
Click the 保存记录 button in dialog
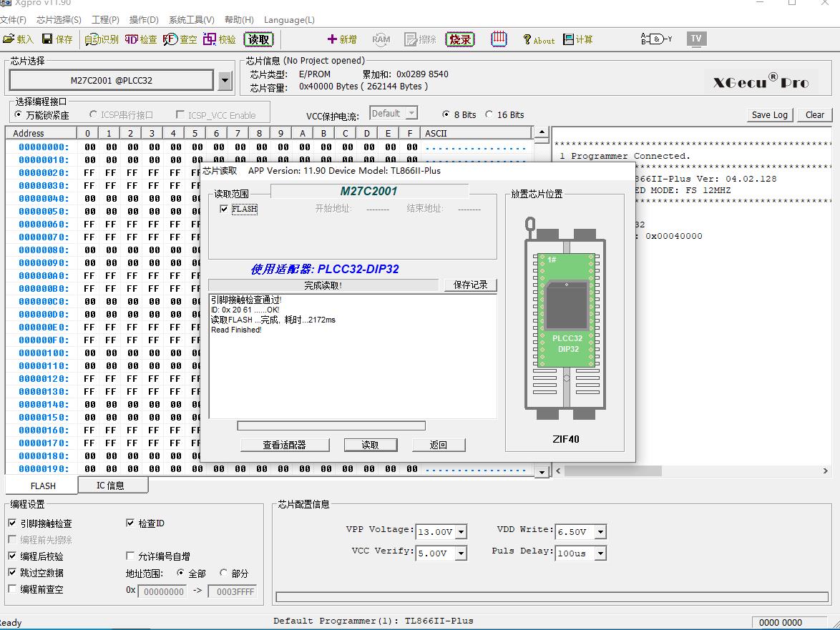click(471, 285)
